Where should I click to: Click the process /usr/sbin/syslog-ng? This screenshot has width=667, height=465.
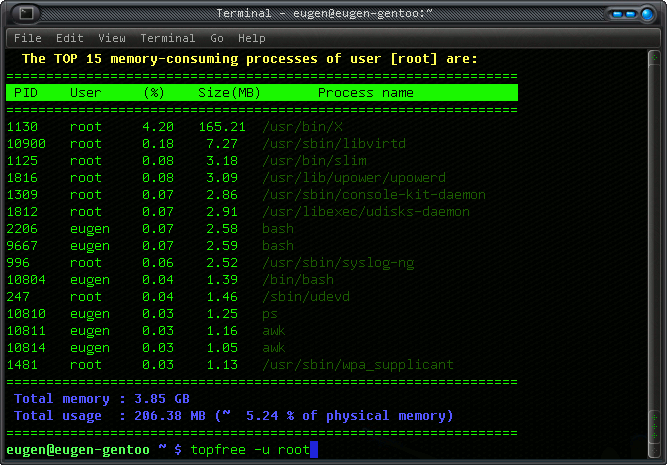click(x=338, y=263)
